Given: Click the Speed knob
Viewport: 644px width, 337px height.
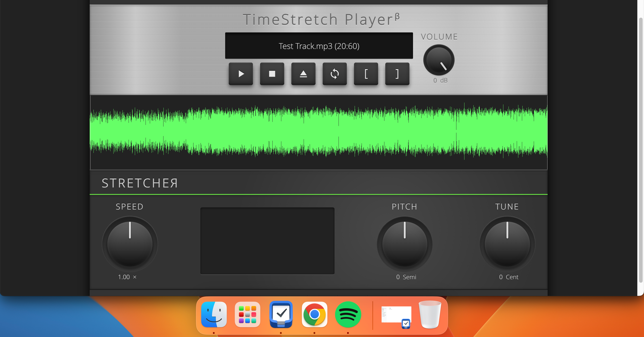Looking at the screenshot, I should pos(130,244).
